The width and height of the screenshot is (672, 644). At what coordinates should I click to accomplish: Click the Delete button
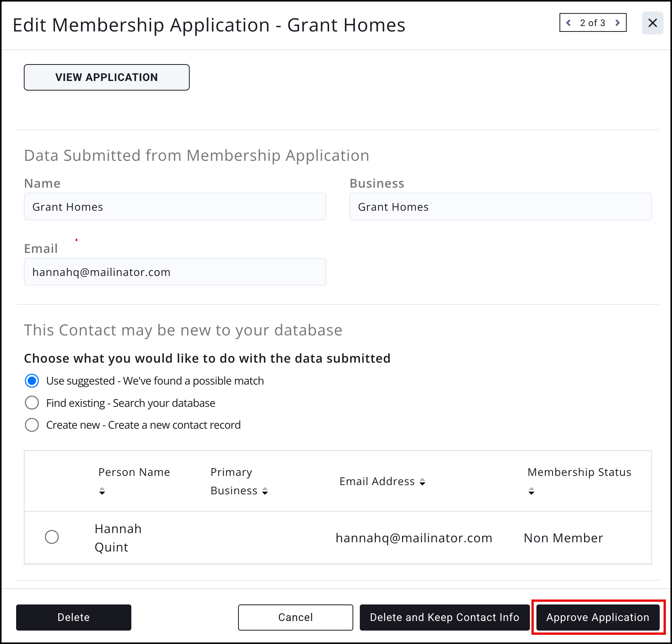click(x=74, y=617)
